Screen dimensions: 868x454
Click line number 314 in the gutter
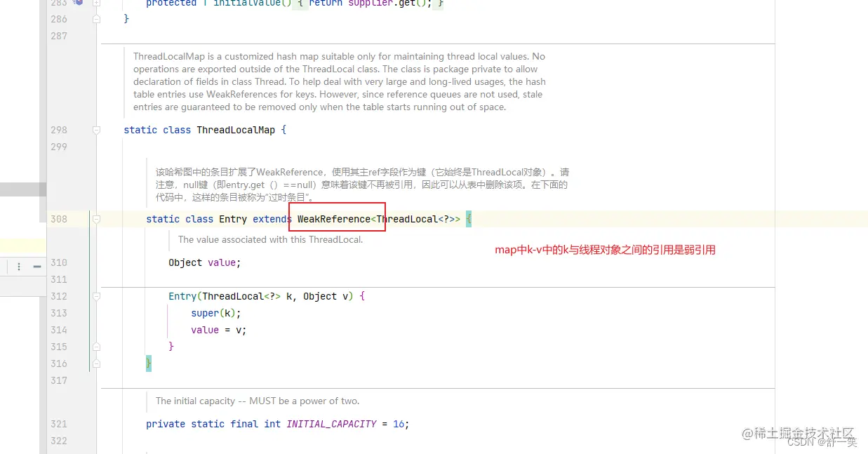click(x=59, y=330)
